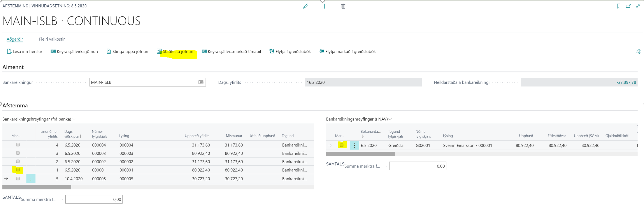This screenshot has height=204, width=644.
Task: Mark checkbox for statement line 3
Action: click(x=18, y=153)
